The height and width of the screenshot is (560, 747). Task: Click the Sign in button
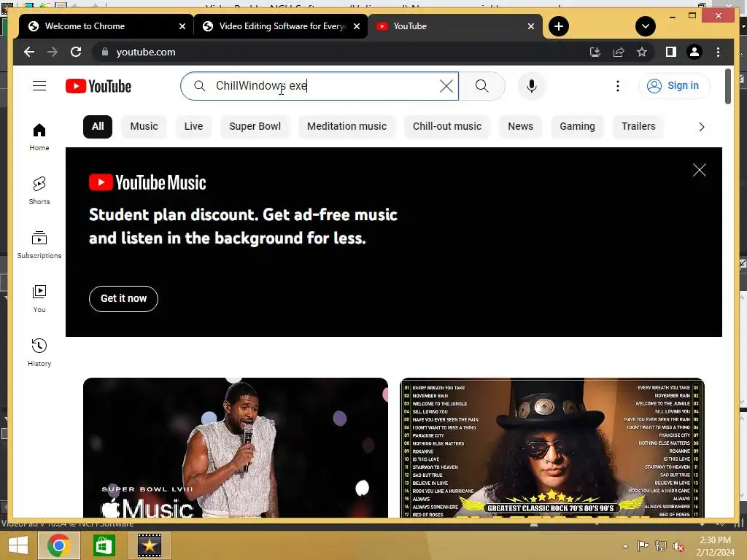673,86
